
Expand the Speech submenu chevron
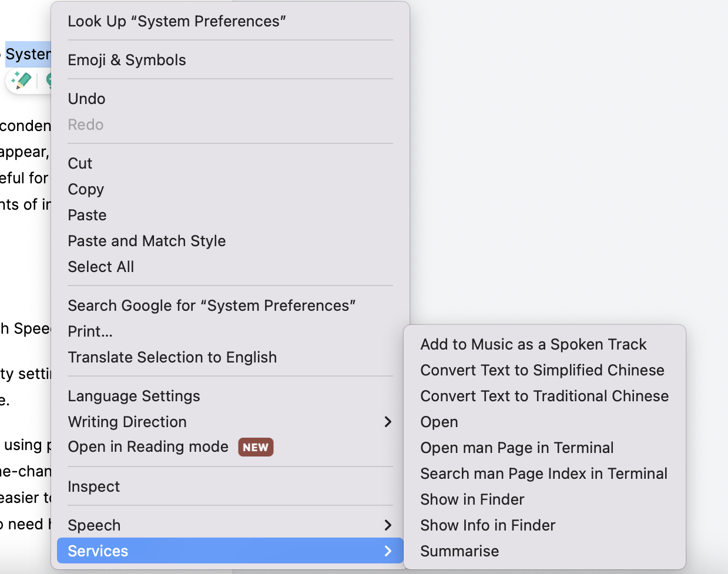(387, 525)
